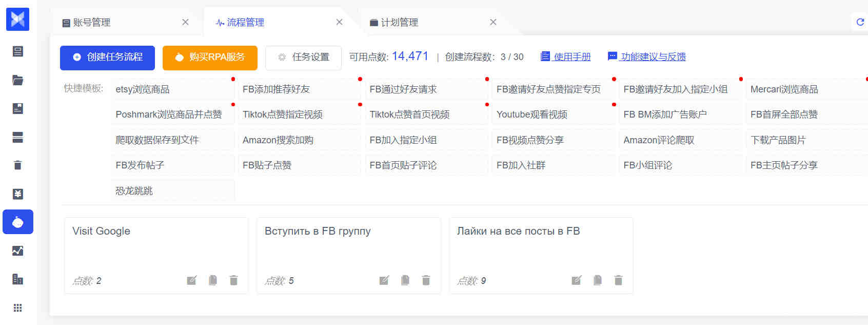Image resolution: width=868 pixels, height=325 pixels.
Task: Edit the Вступить в FB группу flow
Action: pos(384,280)
